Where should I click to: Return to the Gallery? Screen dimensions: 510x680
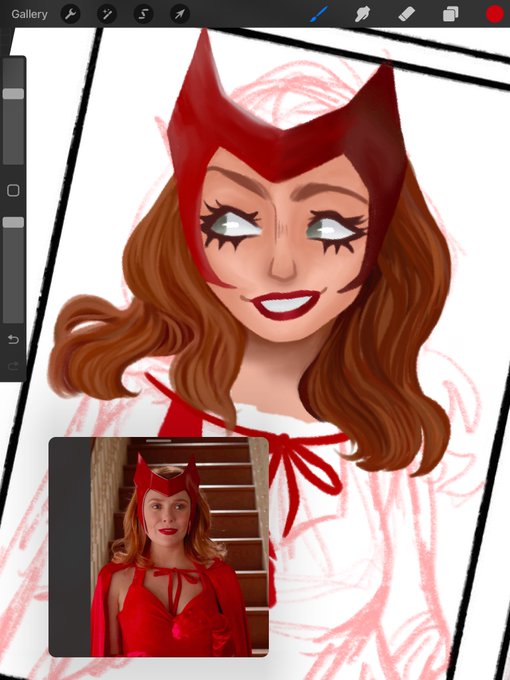coord(29,14)
